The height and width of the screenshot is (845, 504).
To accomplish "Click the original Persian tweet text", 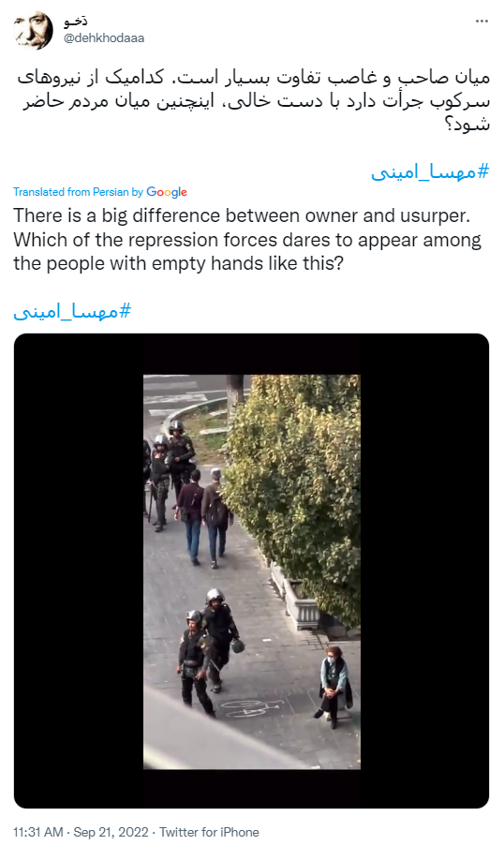I will point(253,101).
